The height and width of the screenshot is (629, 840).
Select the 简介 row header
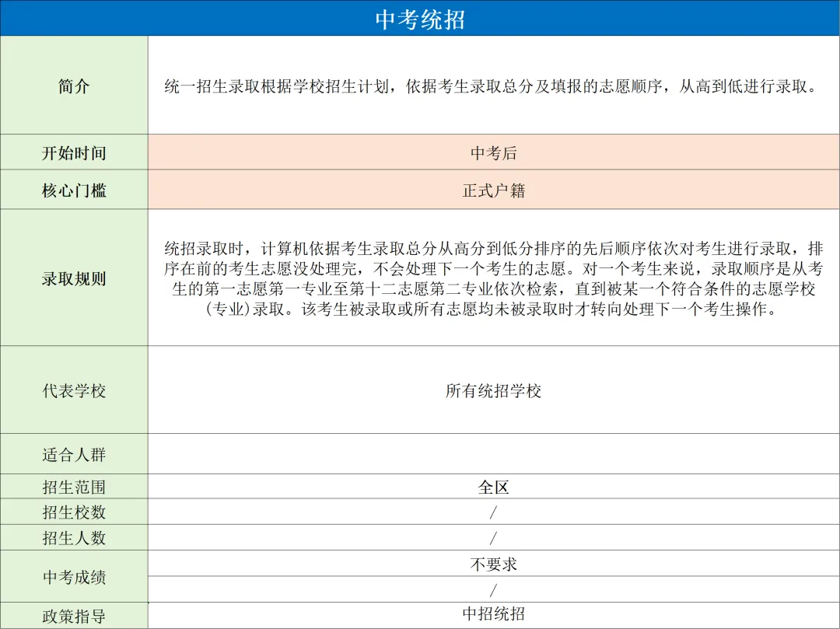tap(74, 86)
